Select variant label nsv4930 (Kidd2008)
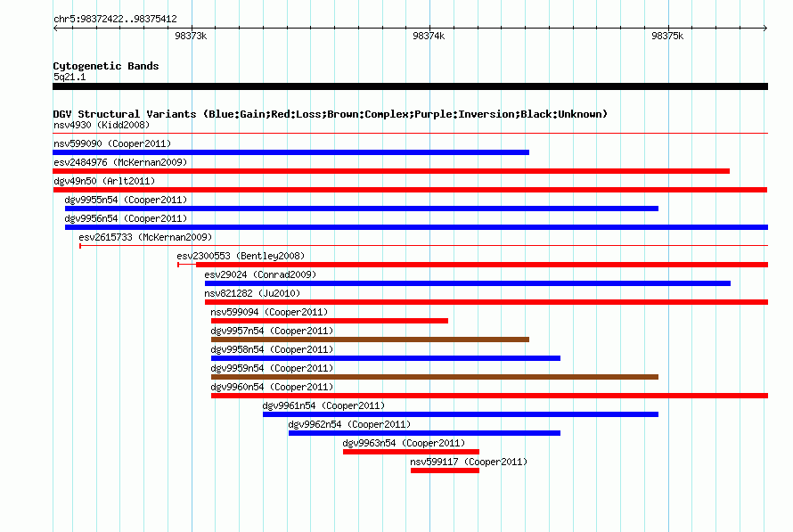 tap(102, 125)
